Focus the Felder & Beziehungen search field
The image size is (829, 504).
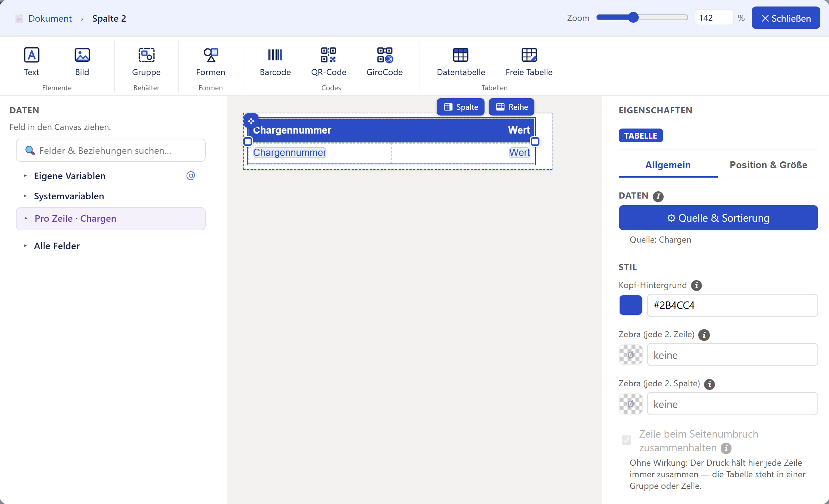point(111,151)
